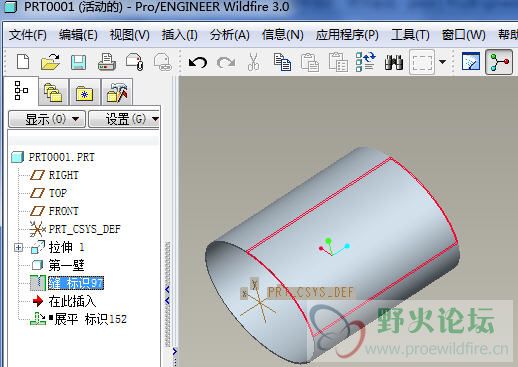Screen dimensions: 518x367
Task: Switch to the Folder browser tab
Action: point(53,92)
